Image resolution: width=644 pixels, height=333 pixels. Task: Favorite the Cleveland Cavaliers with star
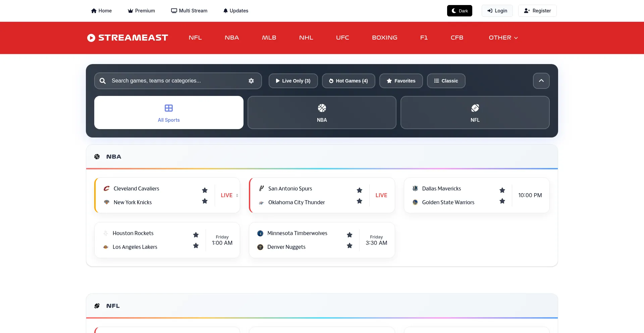[x=205, y=190]
